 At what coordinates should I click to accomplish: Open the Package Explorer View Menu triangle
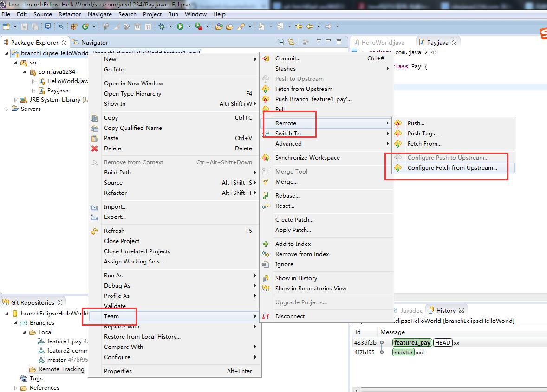point(319,41)
